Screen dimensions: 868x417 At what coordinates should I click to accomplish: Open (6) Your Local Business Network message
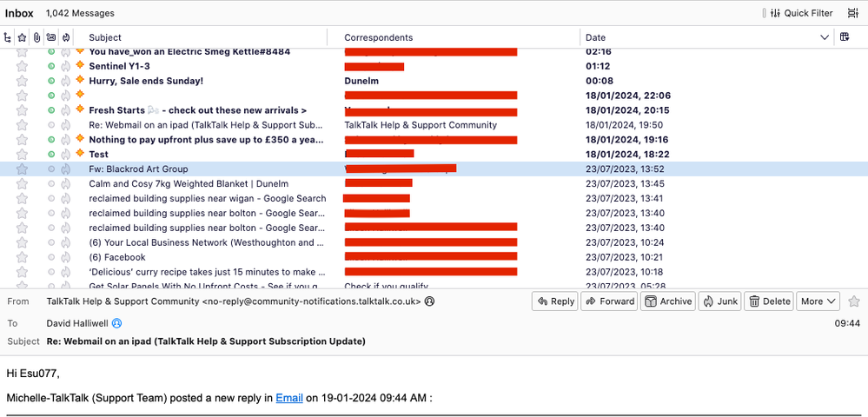tap(207, 242)
